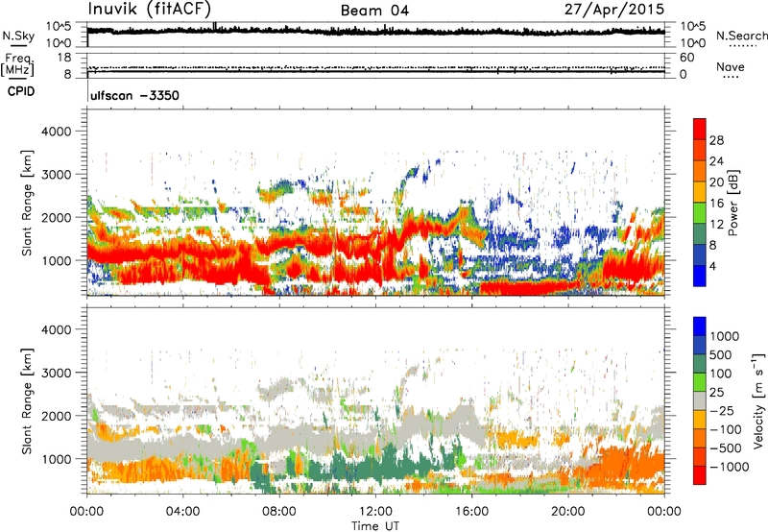Click the power range-time plot area
Viewport: 768px width, 532px height.
click(x=375, y=203)
